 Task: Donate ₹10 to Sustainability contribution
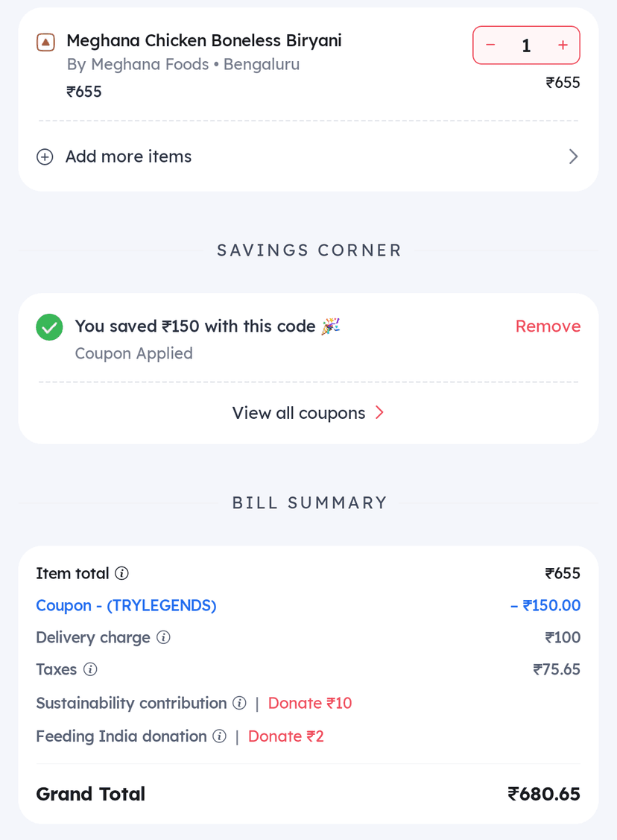pos(310,703)
